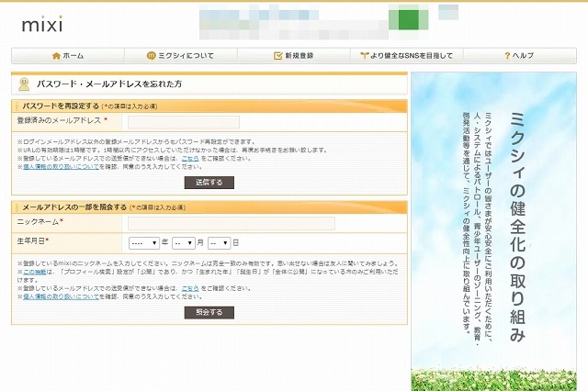The width and height of the screenshot is (588, 391).
Task: Open 個人情報の取り扱いについて link in email lookup section
Action: point(62,296)
